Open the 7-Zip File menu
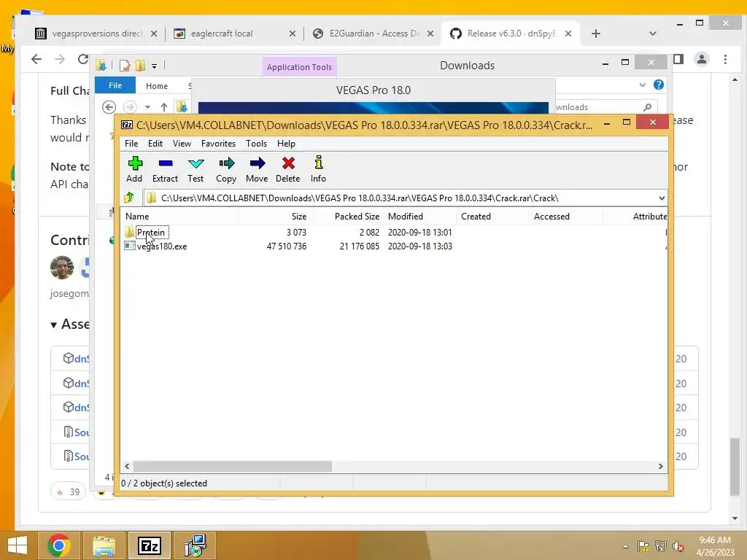This screenshot has height=560, width=747. [x=131, y=144]
